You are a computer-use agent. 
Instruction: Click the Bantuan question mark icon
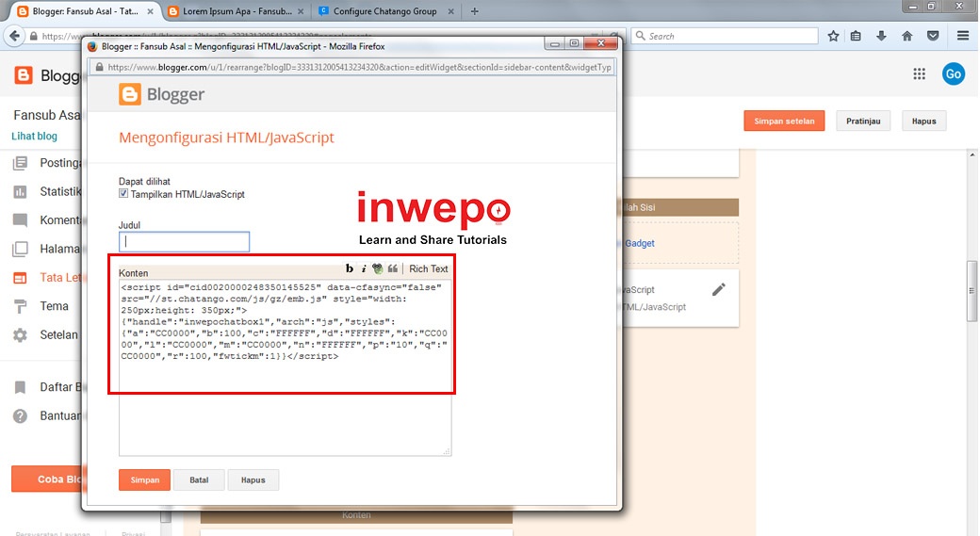(20, 416)
